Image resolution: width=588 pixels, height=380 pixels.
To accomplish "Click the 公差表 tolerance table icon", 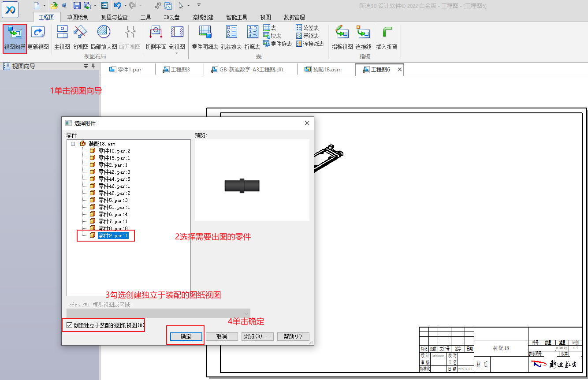I will pos(299,28).
